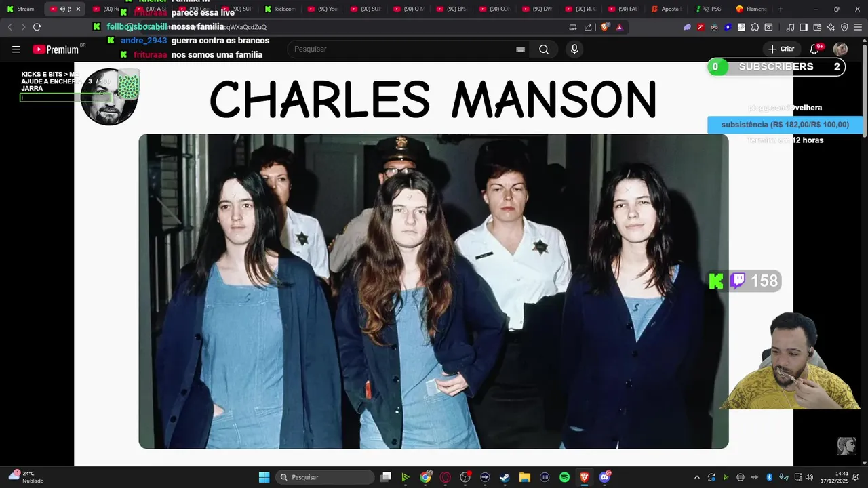Viewport: 868px width, 488px height.
Task: Open the browser extensions puzzle icon
Action: (755, 27)
